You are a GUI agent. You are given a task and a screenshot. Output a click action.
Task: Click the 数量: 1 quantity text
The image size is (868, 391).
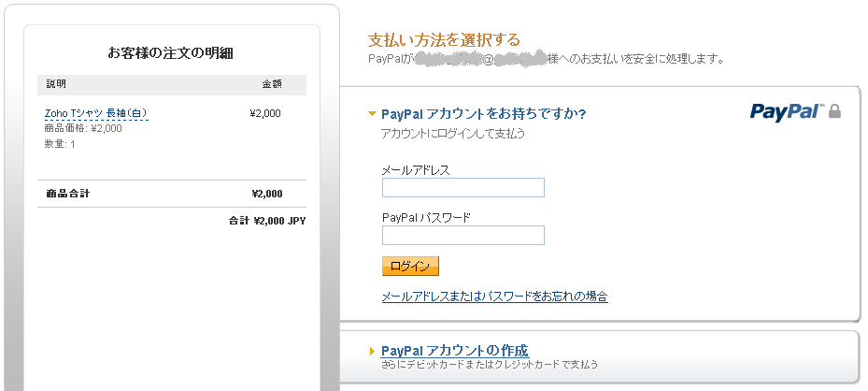(x=60, y=144)
